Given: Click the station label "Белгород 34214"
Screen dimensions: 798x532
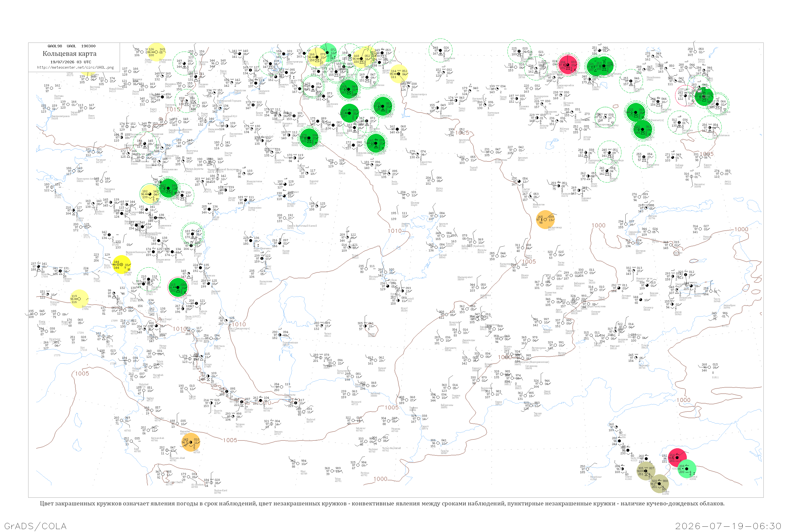Looking at the screenshot, I should pyautogui.click(x=95, y=88).
